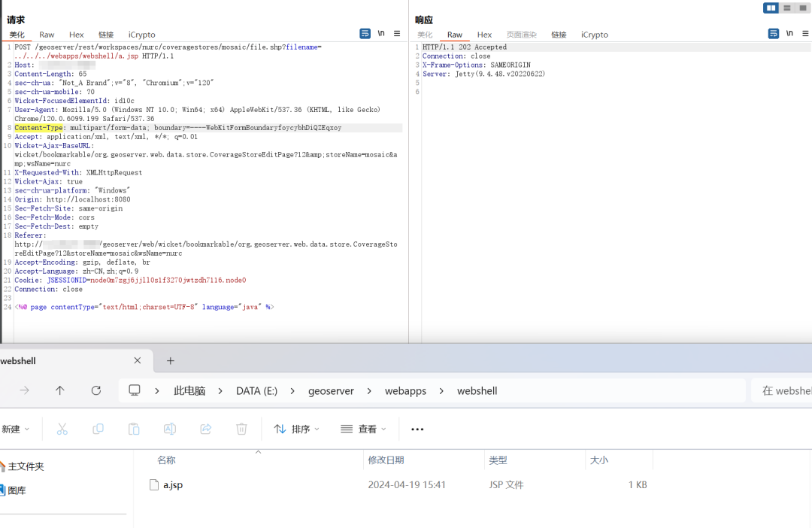Toggle word wrap icon in response panel
The height and width of the screenshot is (528, 812).
774,34
